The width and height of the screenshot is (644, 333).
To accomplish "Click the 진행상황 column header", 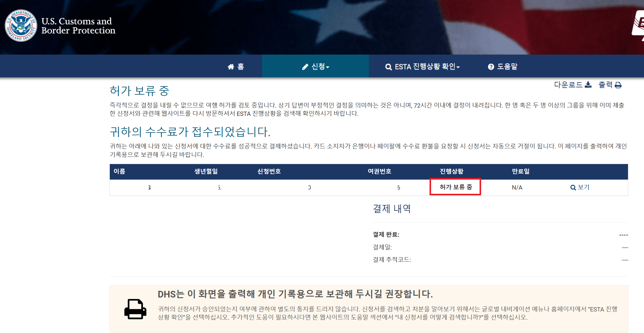I will (451, 171).
